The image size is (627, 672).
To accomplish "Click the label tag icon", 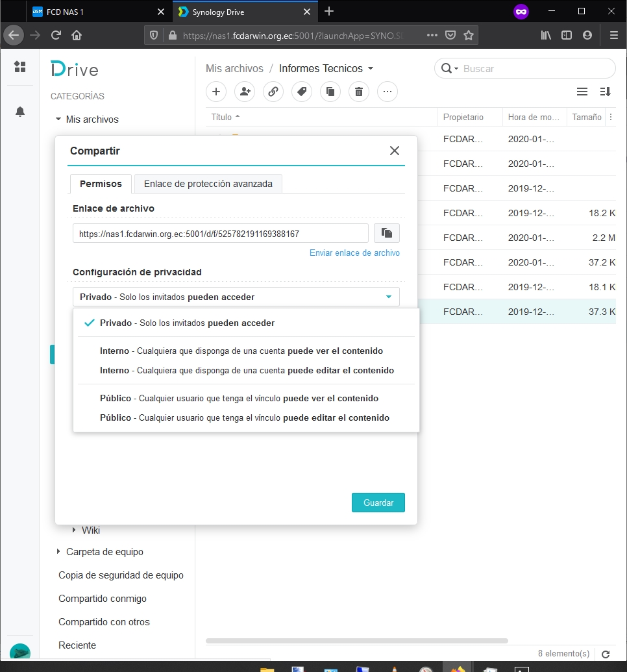I will pos(302,92).
